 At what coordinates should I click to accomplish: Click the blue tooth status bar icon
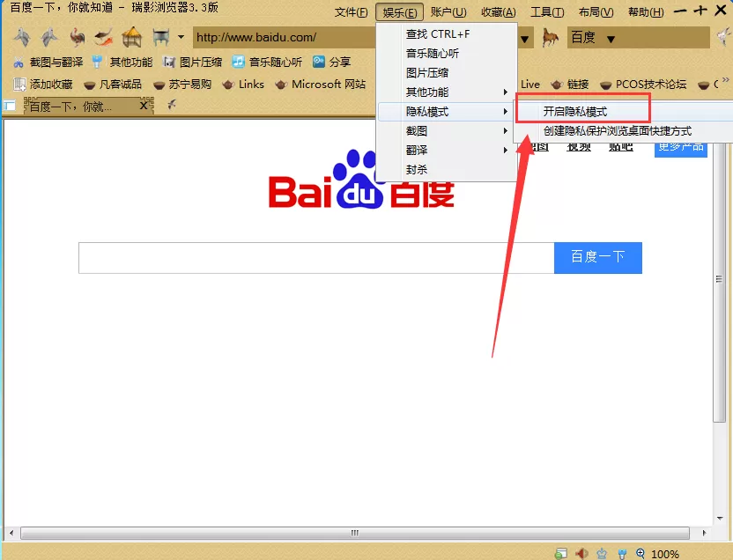(x=622, y=554)
